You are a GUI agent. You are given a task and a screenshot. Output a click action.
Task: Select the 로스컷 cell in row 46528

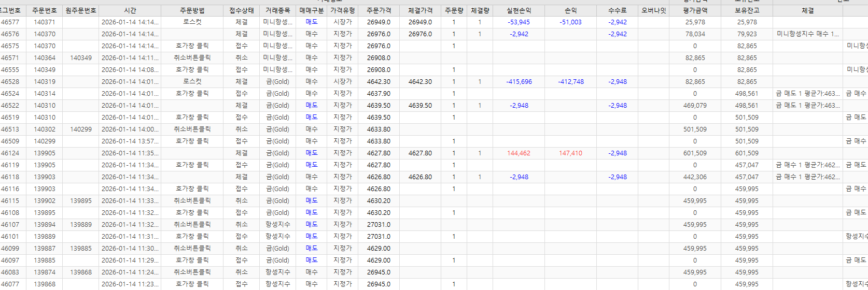tap(192, 82)
